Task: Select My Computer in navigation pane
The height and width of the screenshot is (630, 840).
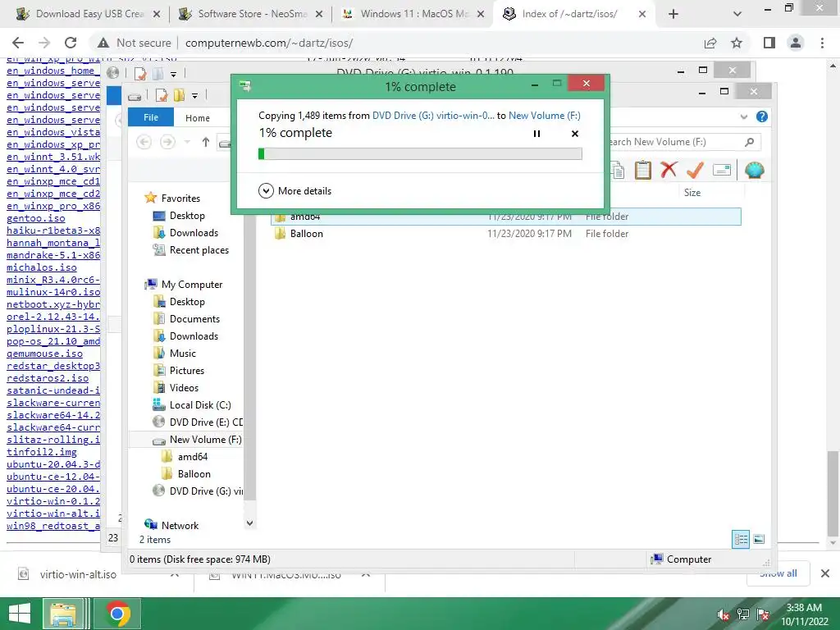Action: click(192, 285)
